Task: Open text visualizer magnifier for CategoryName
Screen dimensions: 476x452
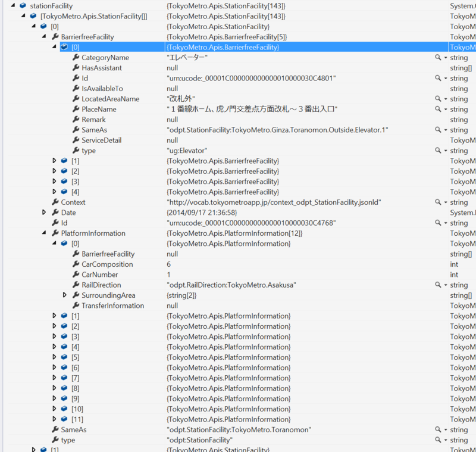Action: [x=438, y=57]
